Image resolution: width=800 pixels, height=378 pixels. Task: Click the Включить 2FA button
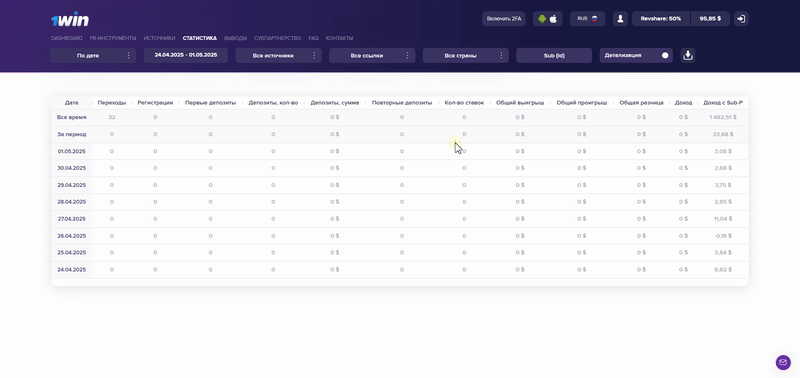click(504, 19)
